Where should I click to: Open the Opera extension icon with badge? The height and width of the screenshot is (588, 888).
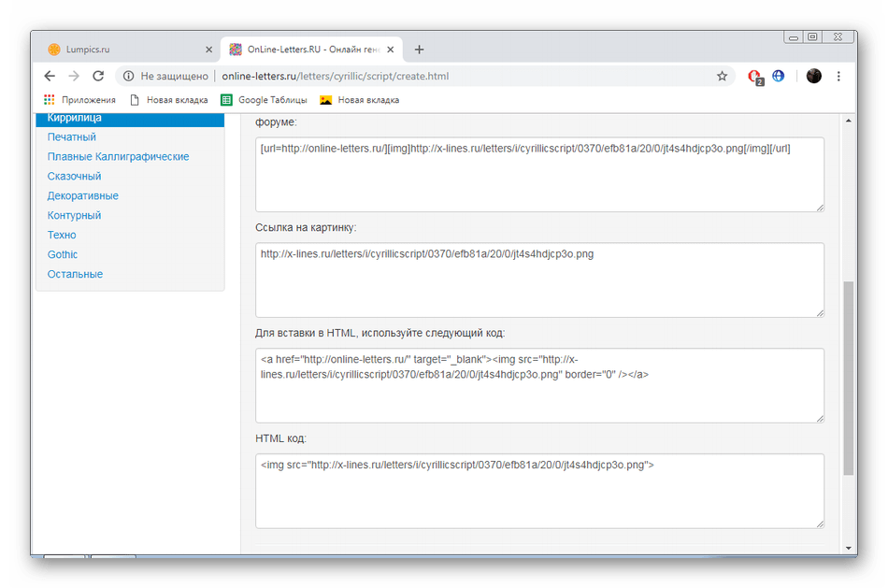pyautogui.click(x=755, y=77)
